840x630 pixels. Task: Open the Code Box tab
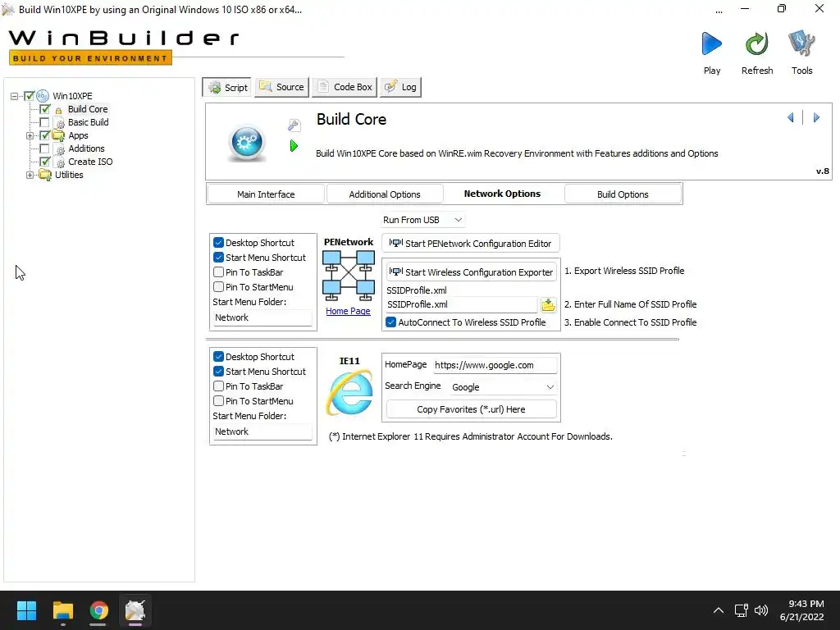pyautogui.click(x=345, y=87)
